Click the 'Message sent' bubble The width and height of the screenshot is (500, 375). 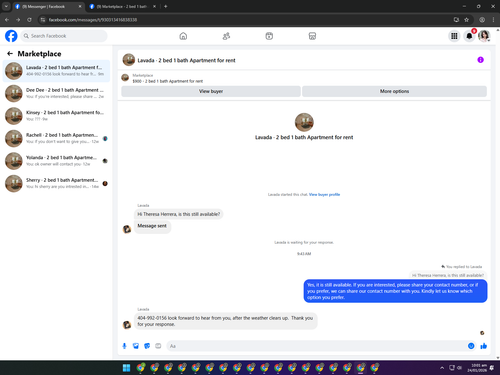(152, 226)
